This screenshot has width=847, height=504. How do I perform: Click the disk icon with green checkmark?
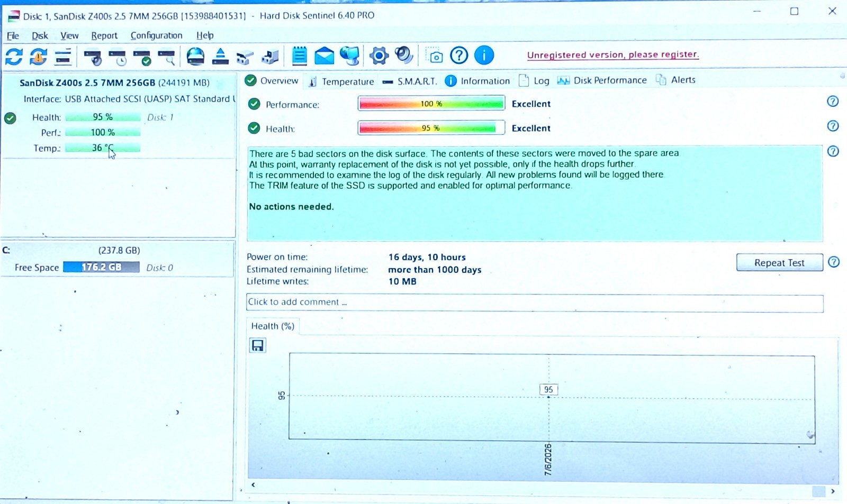142,57
